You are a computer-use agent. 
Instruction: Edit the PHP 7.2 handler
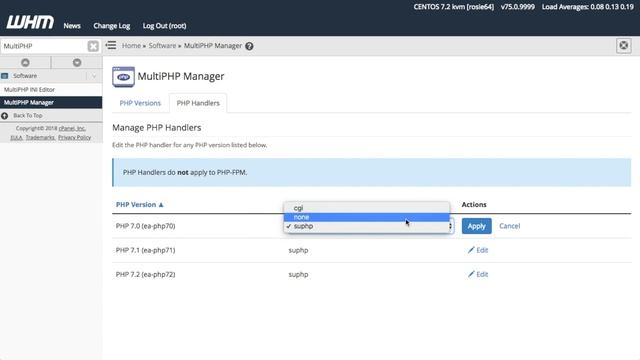[478, 274]
